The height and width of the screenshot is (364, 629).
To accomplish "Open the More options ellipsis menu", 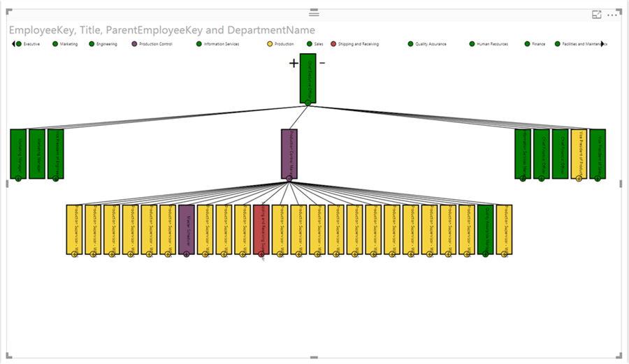I will click(x=612, y=14).
